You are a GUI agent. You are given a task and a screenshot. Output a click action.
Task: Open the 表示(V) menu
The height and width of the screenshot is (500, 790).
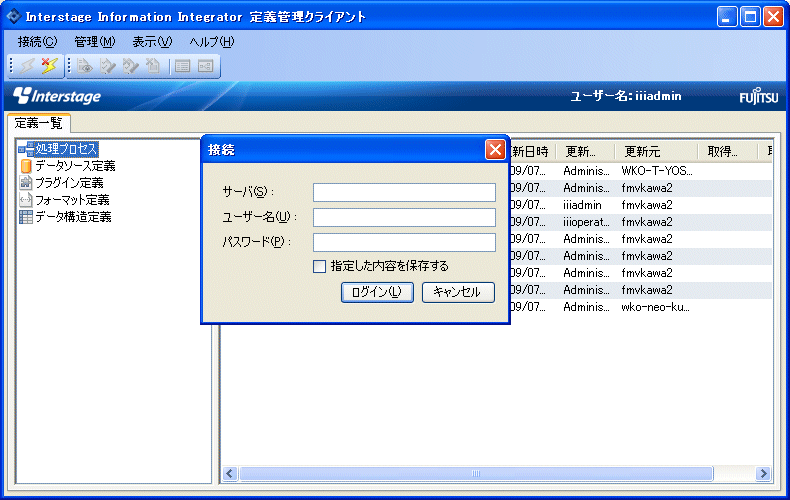tap(152, 42)
